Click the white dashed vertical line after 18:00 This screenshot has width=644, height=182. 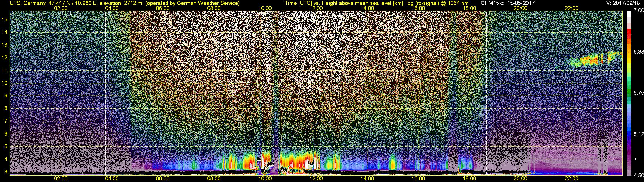coord(486,93)
